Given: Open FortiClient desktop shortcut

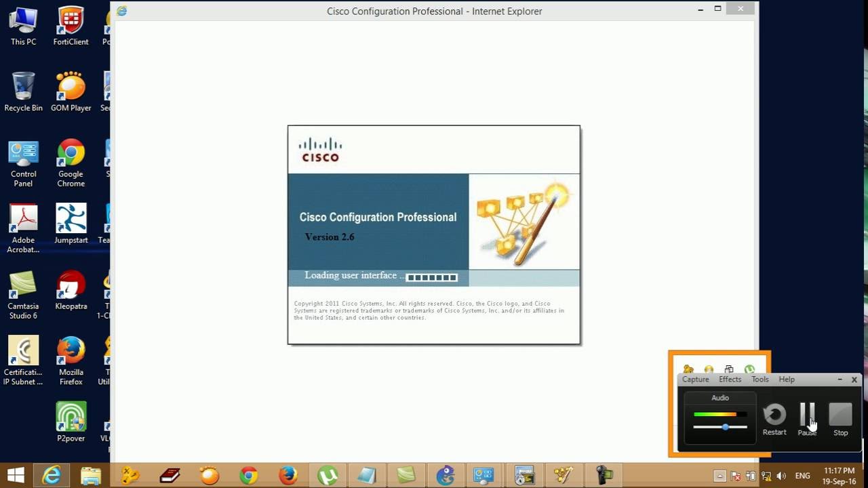Looking at the screenshot, I should 71,26.
